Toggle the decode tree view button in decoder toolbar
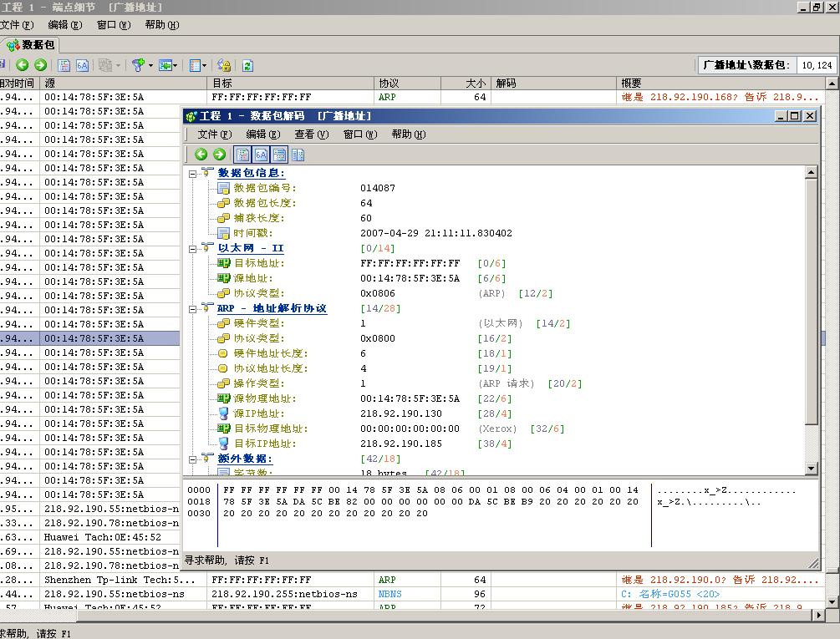The width and height of the screenshot is (840, 639). pos(242,154)
